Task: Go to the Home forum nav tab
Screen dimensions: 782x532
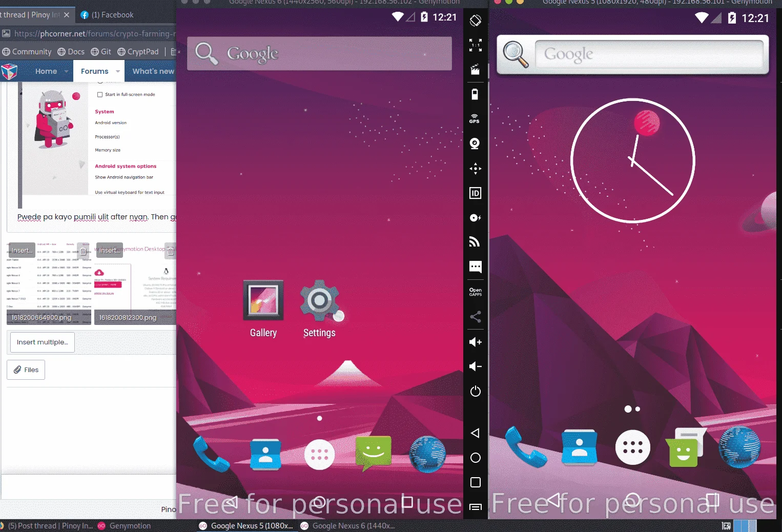Action: tap(46, 71)
